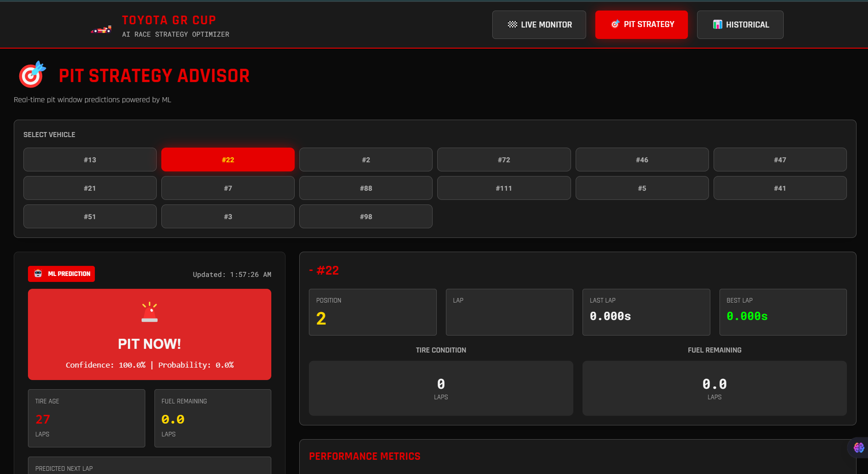Screen dimensions: 868x474
Task: Click the target icon in Pit Strategy tab
Action: click(x=615, y=24)
